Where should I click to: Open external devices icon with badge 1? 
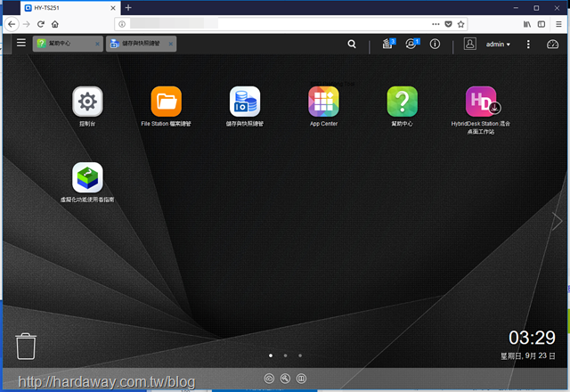[x=411, y=44]
